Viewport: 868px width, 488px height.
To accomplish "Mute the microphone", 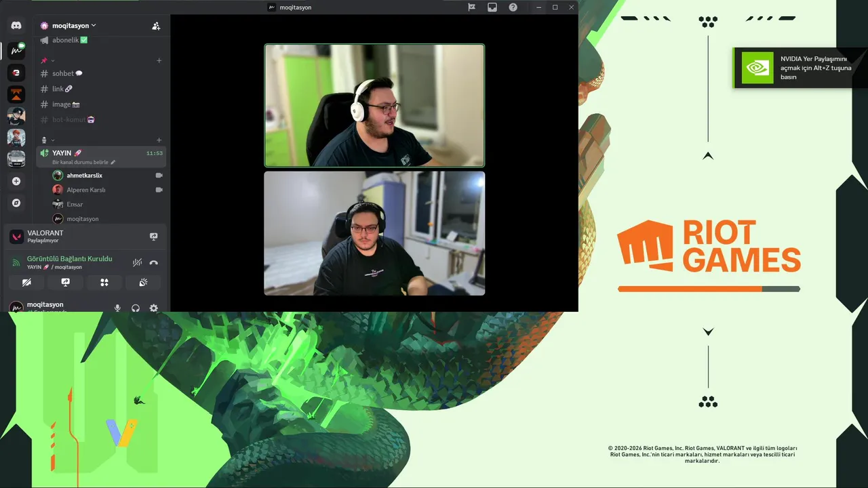I will pos(117,308).
